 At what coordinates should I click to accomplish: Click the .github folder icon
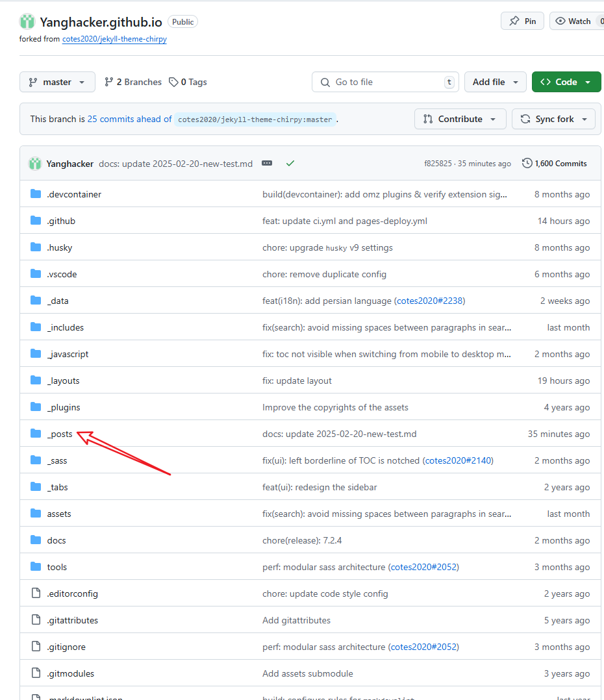[36, 221]
